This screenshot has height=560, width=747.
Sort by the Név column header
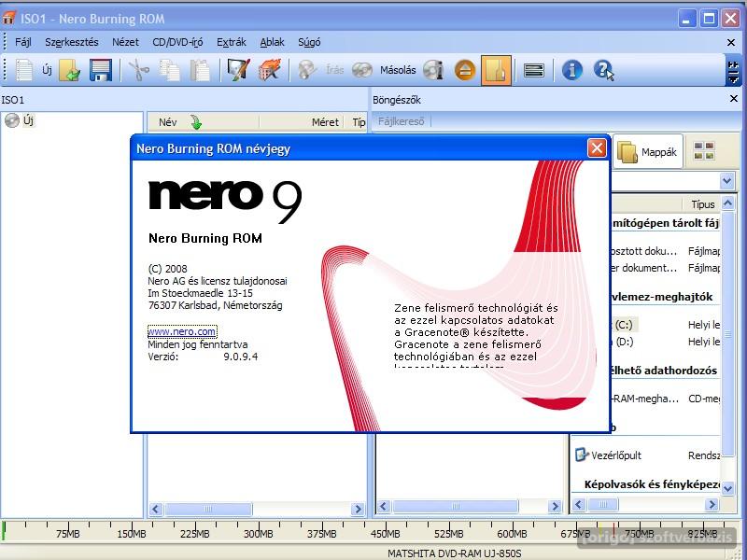coord(167,122)
